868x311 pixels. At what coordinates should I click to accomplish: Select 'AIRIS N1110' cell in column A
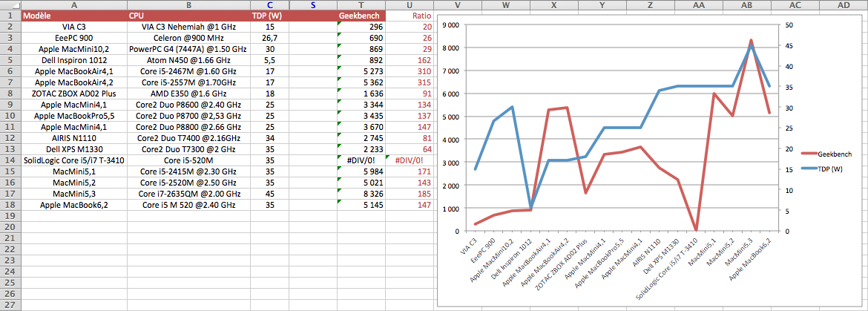pyautogui.click(x=74, y=138)
